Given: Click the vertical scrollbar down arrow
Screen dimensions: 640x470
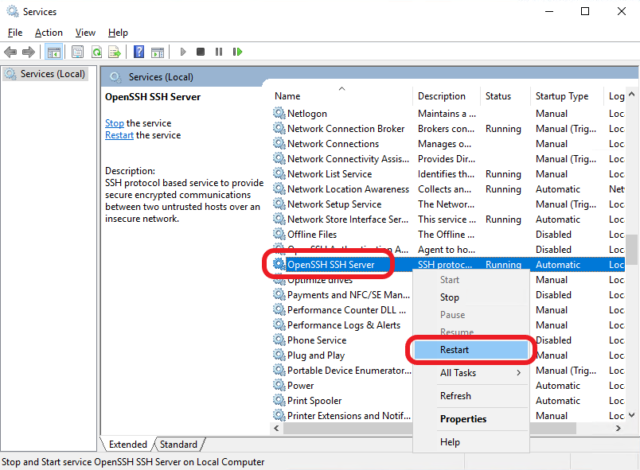Looking at the screenshot, I should pos(632,415).
